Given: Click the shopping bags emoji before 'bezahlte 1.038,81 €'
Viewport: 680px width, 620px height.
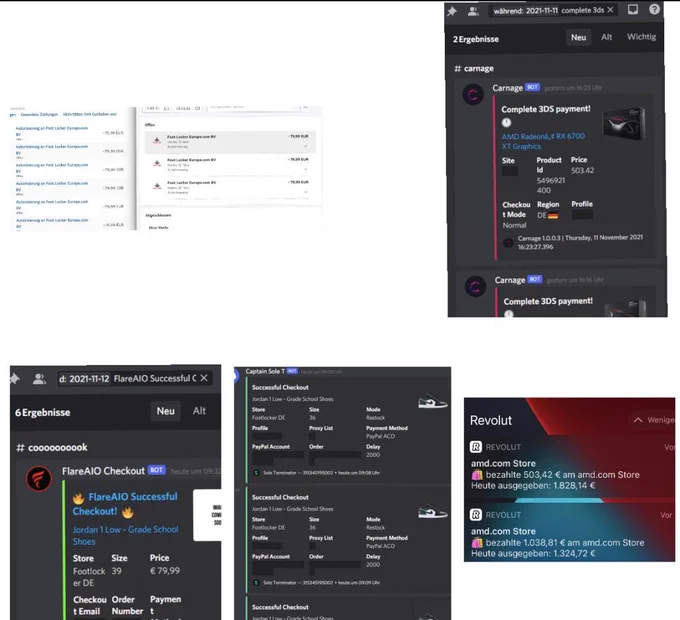Looking at the screenshot, I should pos(477,543).
